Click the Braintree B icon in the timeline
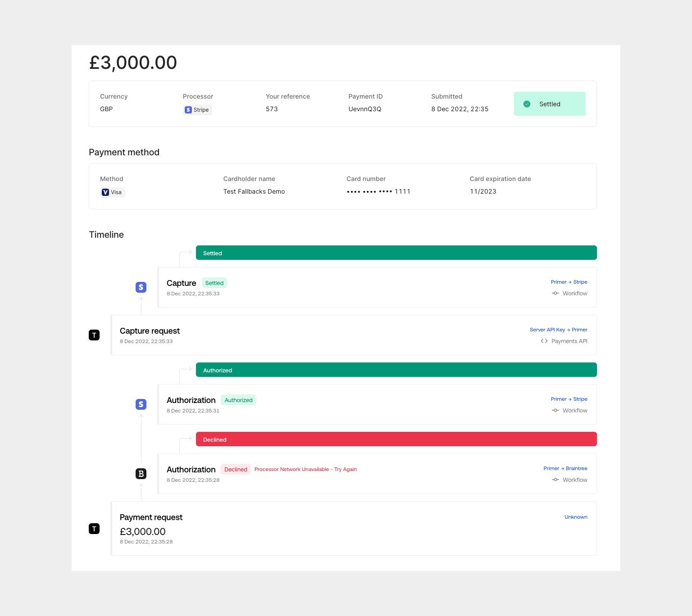The height and width of the screenshot is (616, 692). (141, 474)
